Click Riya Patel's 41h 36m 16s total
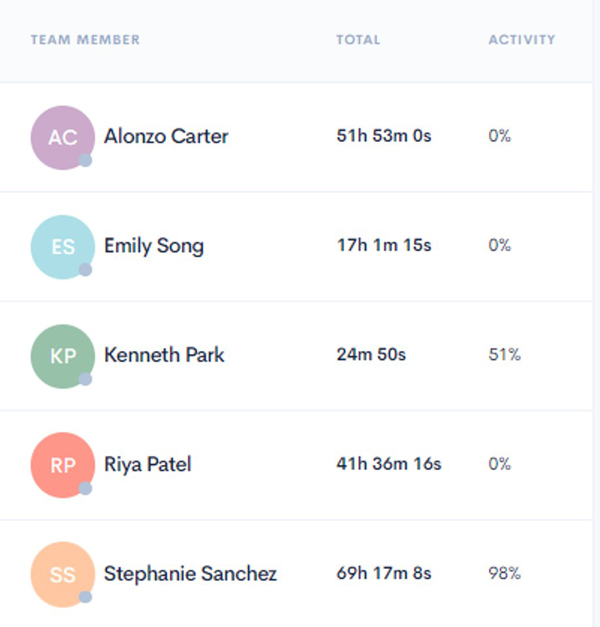 pos(388,464)
